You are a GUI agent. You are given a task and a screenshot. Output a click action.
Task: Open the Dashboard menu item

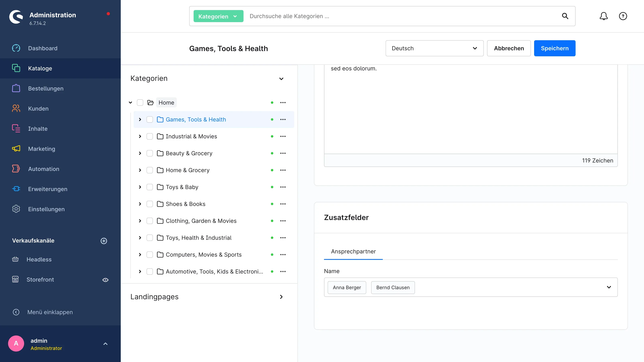[x=43, y=48]
